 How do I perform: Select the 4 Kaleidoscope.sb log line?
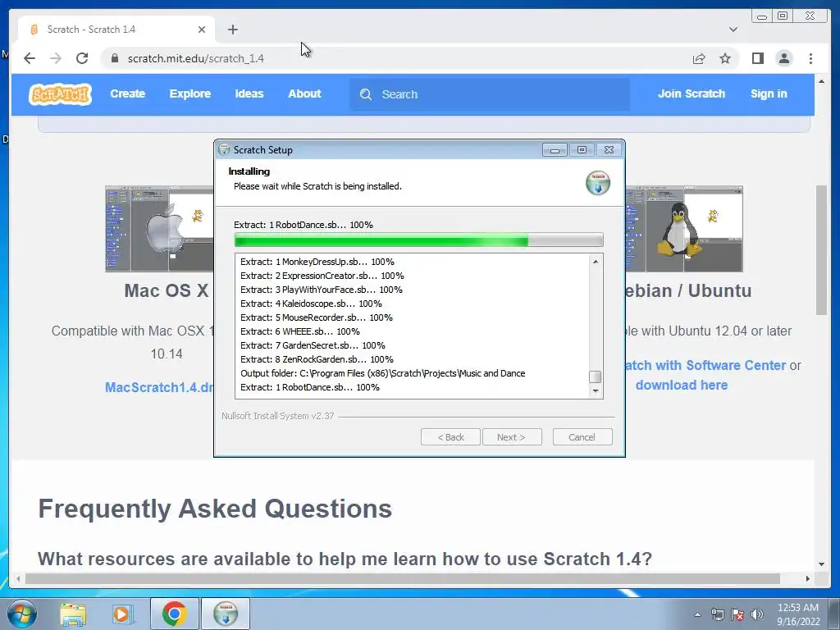pyautogui.click(x=311, y=304)
